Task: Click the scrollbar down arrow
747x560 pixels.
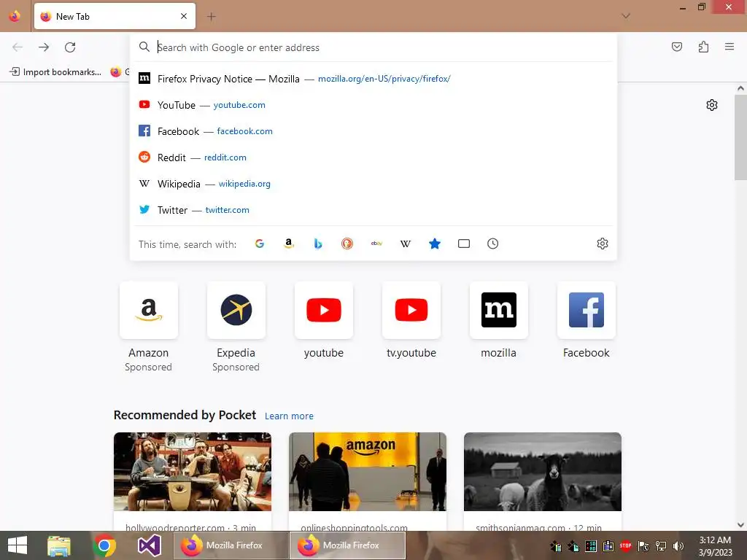Action: point(740,525)
